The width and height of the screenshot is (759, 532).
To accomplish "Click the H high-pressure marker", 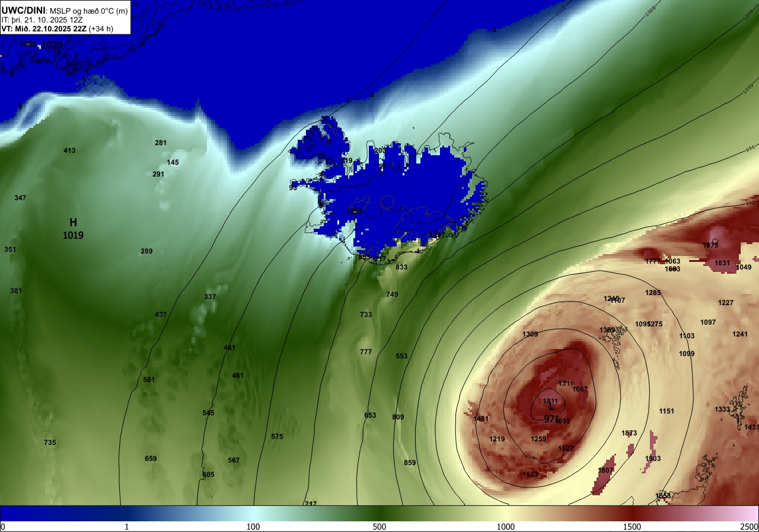I will [74, 222].
